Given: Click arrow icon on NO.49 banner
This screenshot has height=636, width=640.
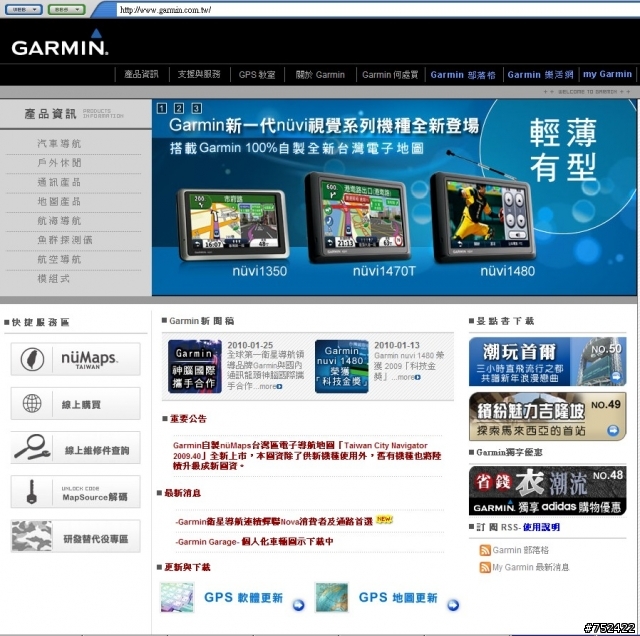Looking at the screenshot, I should (613, 430).
